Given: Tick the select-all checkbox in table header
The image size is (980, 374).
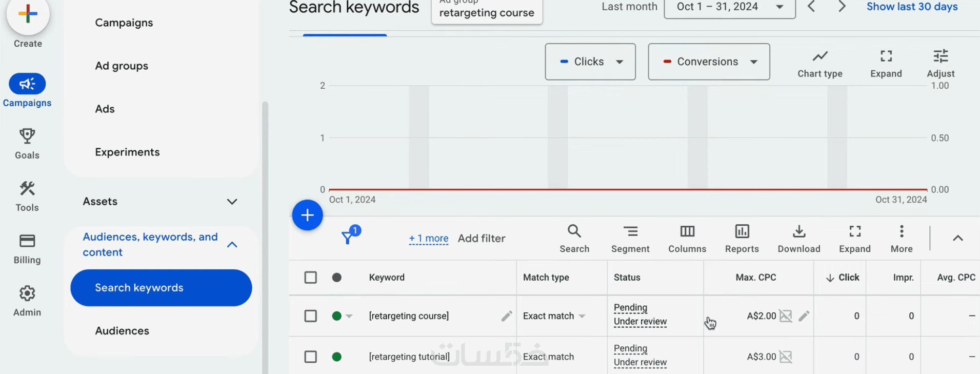Looking at the screenshot, I should pyautogui.click(x=311, y=278).
